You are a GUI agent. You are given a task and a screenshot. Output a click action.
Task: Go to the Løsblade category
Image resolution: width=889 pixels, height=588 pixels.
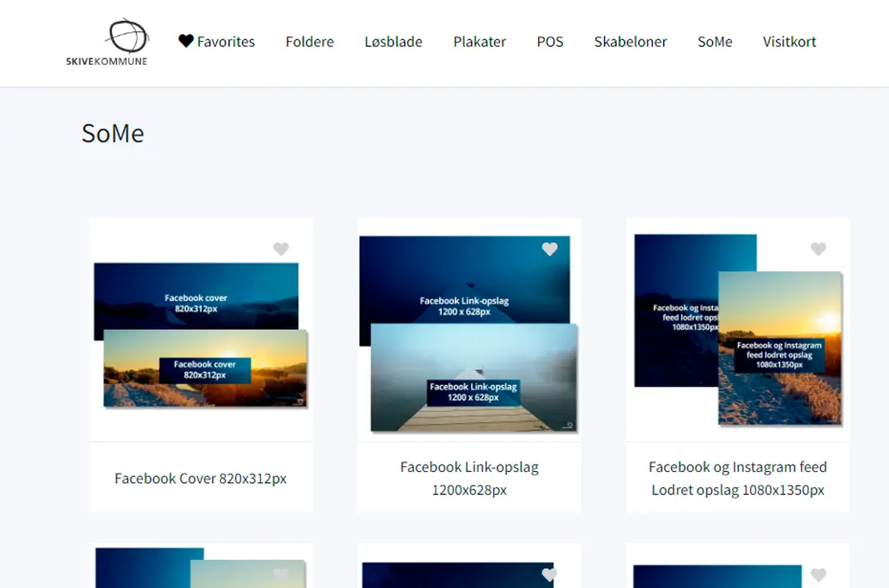393,42
